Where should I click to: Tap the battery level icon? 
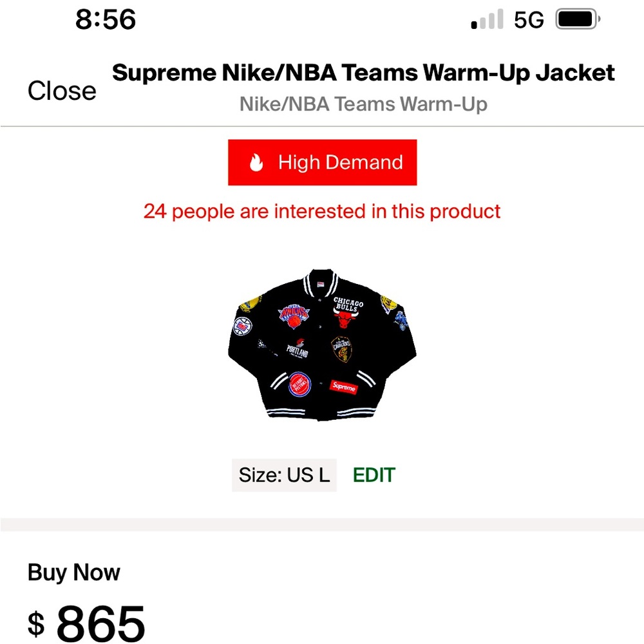click(x=575, y=19)
